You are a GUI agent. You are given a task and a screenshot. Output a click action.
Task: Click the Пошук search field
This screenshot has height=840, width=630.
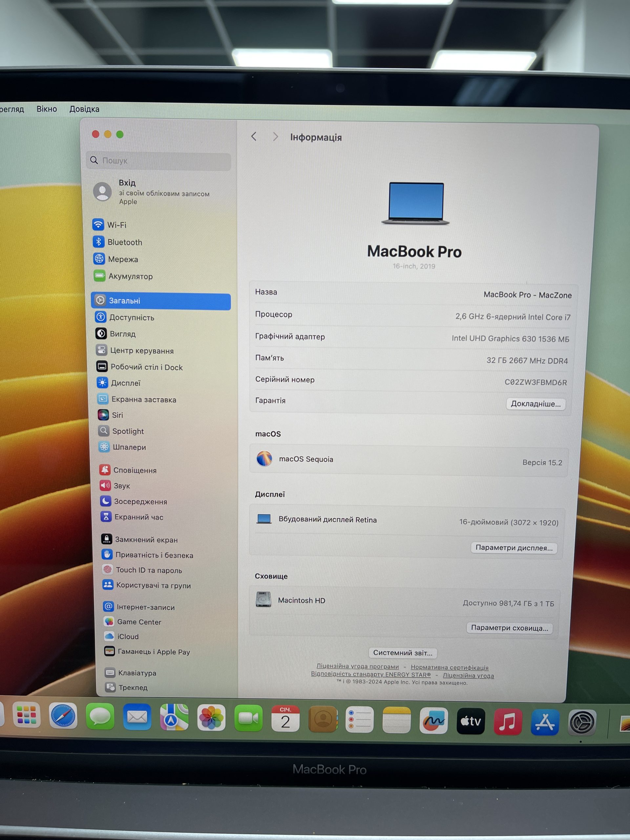click(x=159, y=161)
